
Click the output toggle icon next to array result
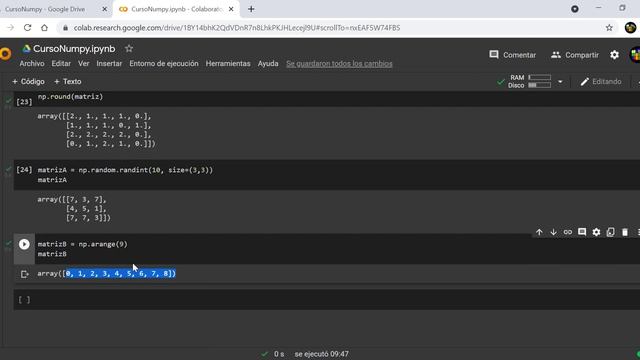24,274
